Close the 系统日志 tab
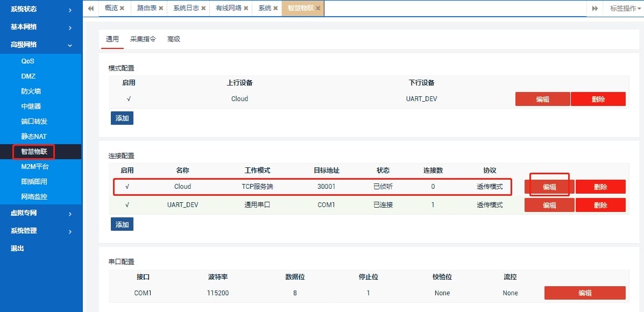 click(202, 8)
